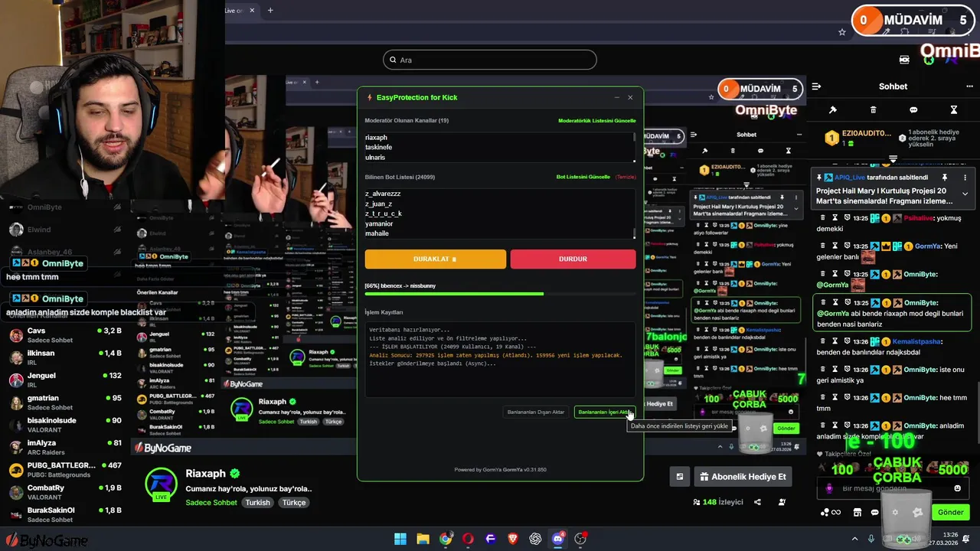The height and width of the screenshot is (551, 980).
Task: Unpin the APIQ_Live pinned message with pin icon
Action: [x=945, y=178]
